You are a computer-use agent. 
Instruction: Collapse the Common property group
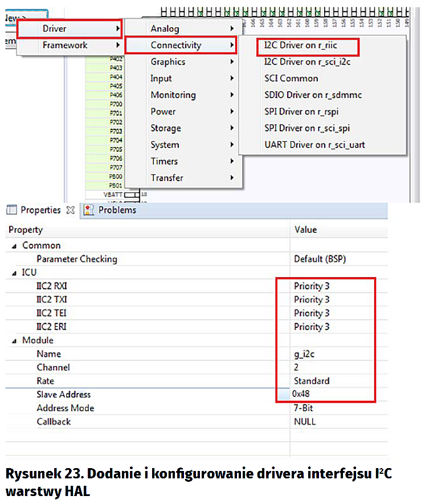[14, 245]
